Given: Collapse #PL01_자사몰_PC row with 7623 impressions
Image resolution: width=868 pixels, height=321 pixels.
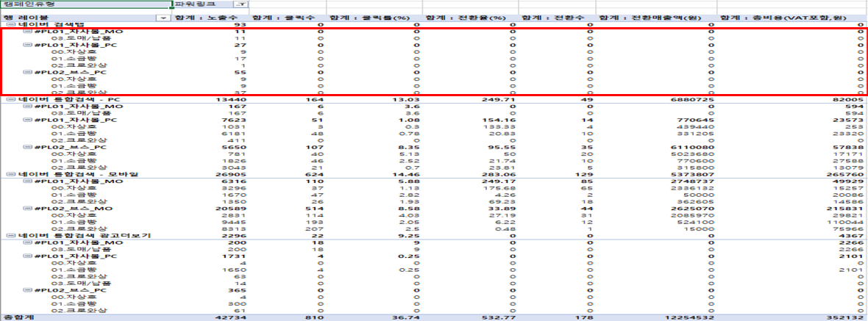Looking at the screenshot, I should pos(28,120).
